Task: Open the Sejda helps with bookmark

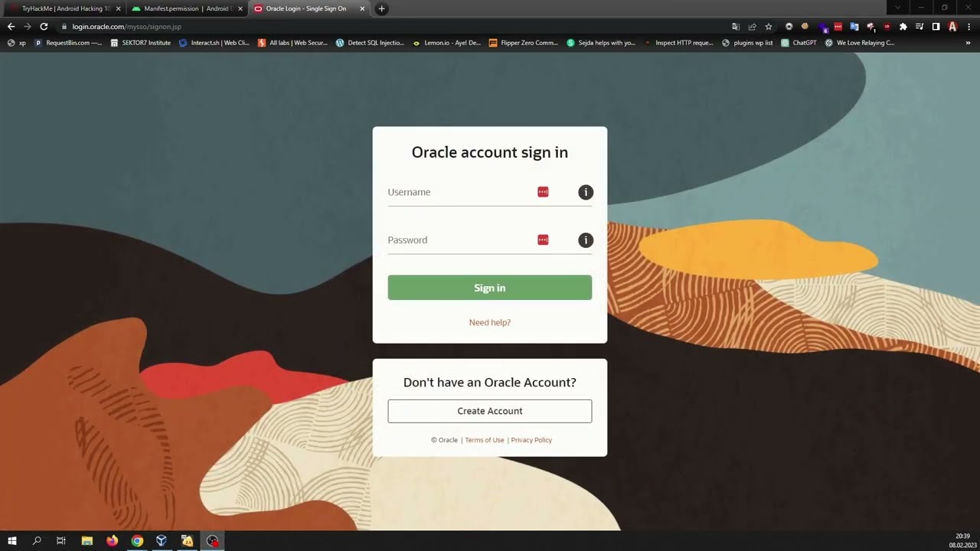Action: tap(601, 43)
